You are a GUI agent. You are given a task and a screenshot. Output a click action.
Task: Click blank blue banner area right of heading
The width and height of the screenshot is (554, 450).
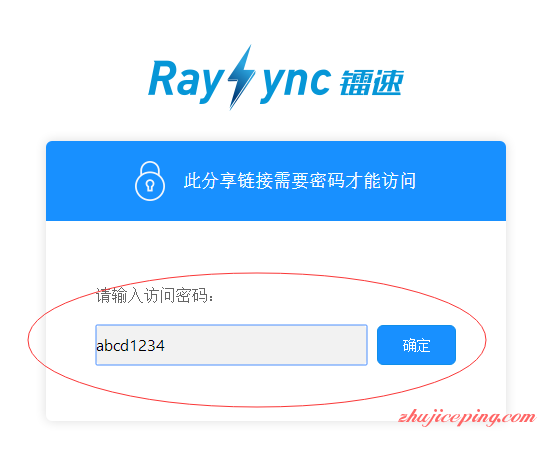pos(461,181)
